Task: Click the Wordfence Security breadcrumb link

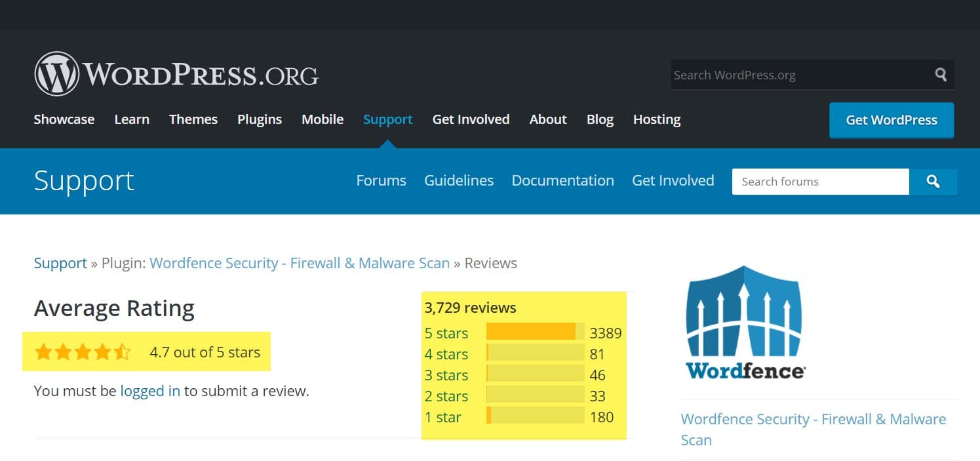Action: 299,263
